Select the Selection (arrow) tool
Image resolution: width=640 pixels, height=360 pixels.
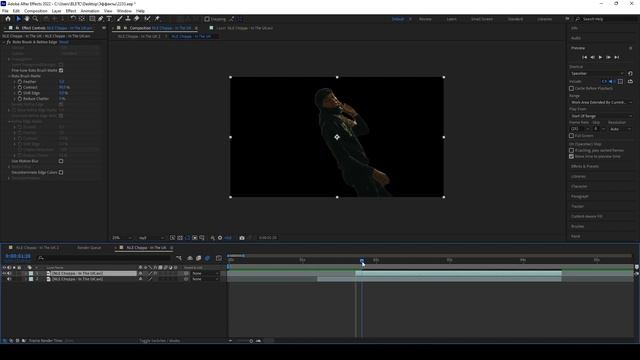(x=18, y=19)
